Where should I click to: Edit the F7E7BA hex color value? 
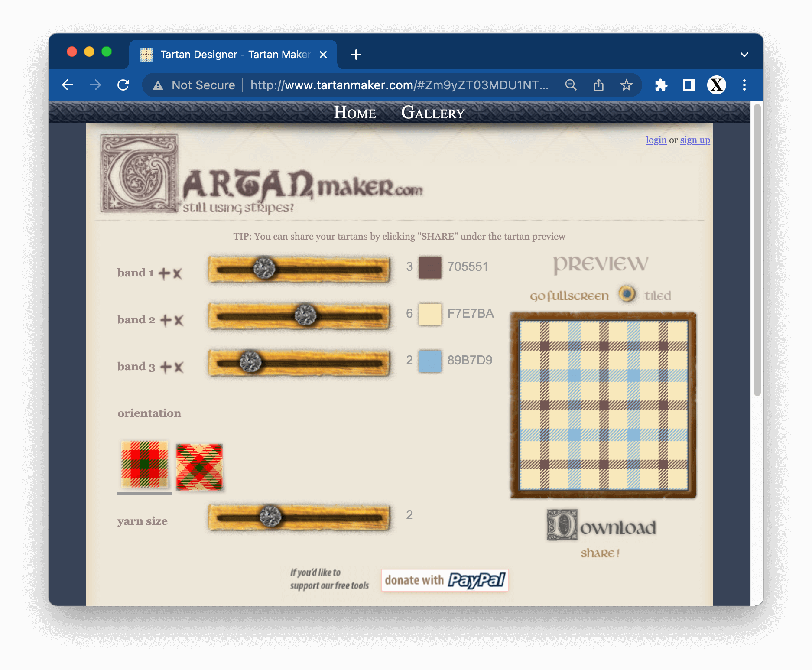click(x=471, y=313)
